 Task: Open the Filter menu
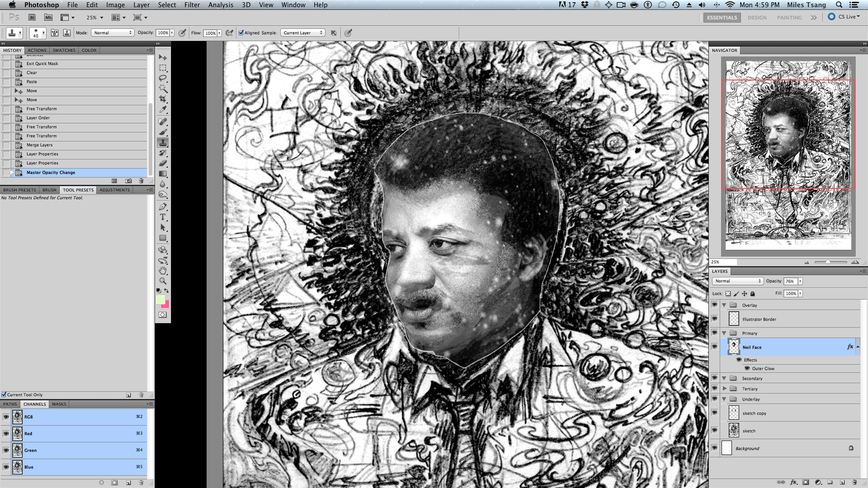click(192, 5)
